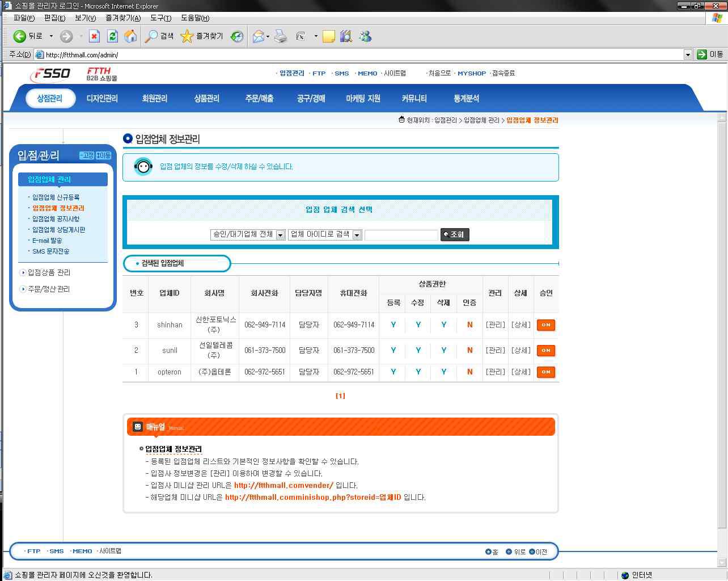Click the page number [1] pagination link
Screen dimensions: 728x581
click(x=340, y=396)
